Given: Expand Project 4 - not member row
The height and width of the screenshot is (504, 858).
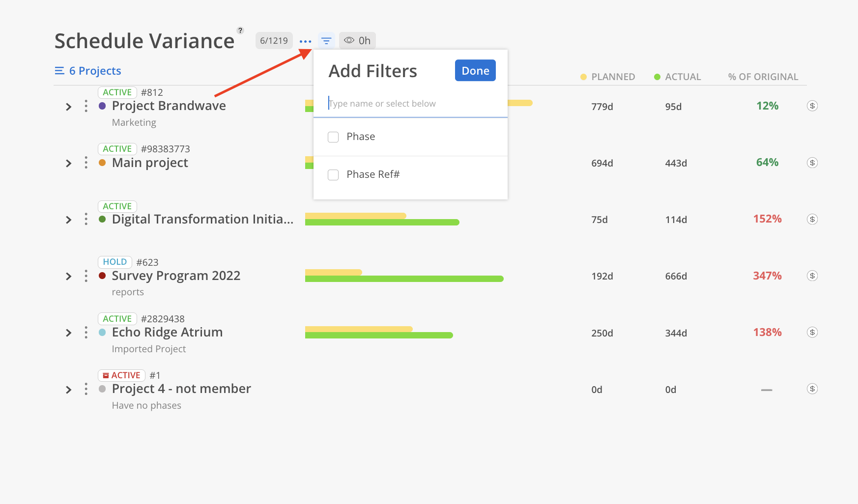Looking at the screenshot, I should pyautogui.click(x=69, y=390).
